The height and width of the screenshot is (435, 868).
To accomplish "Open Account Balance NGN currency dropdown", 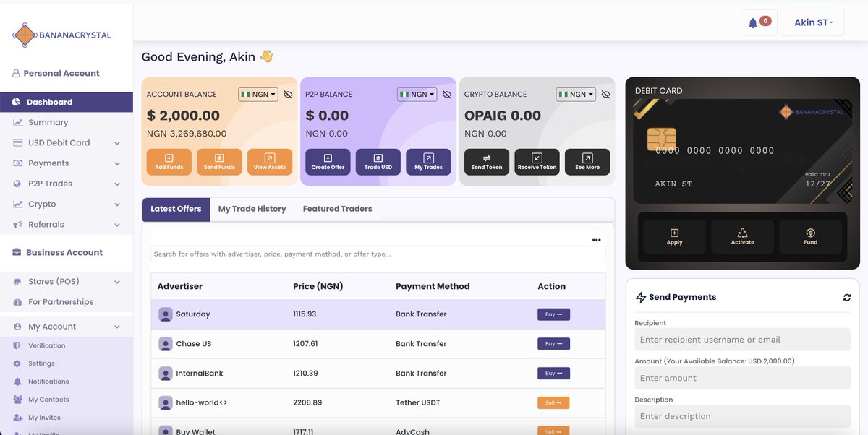I will pos(258,95).
